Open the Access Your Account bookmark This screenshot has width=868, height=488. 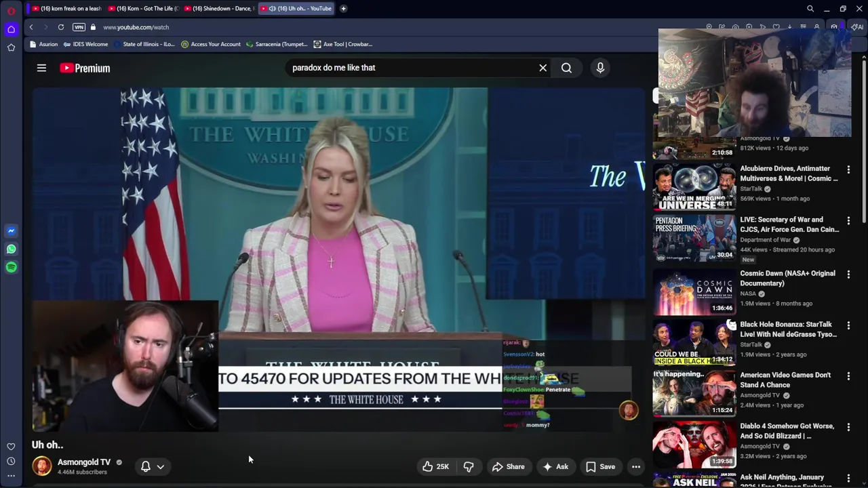coord(211,44)
